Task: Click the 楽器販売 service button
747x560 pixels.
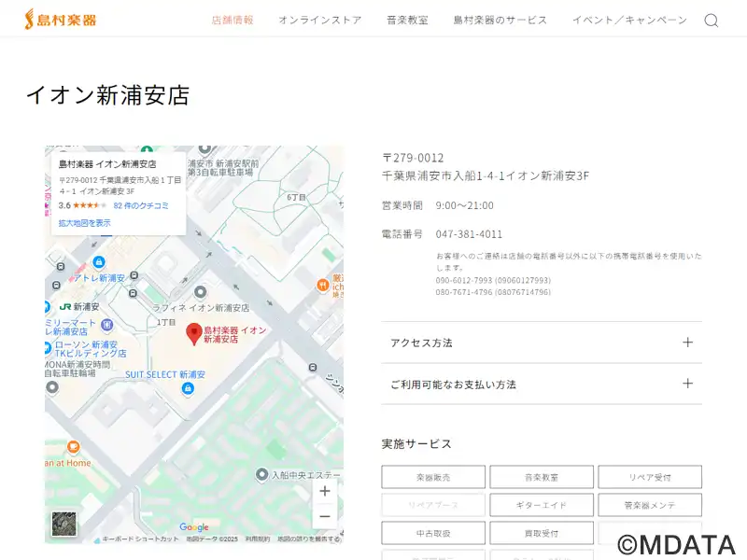Action: (x=433, y=477)
